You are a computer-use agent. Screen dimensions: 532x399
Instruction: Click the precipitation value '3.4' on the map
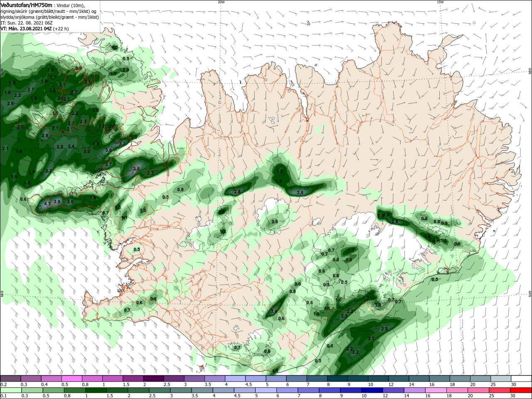274,311
